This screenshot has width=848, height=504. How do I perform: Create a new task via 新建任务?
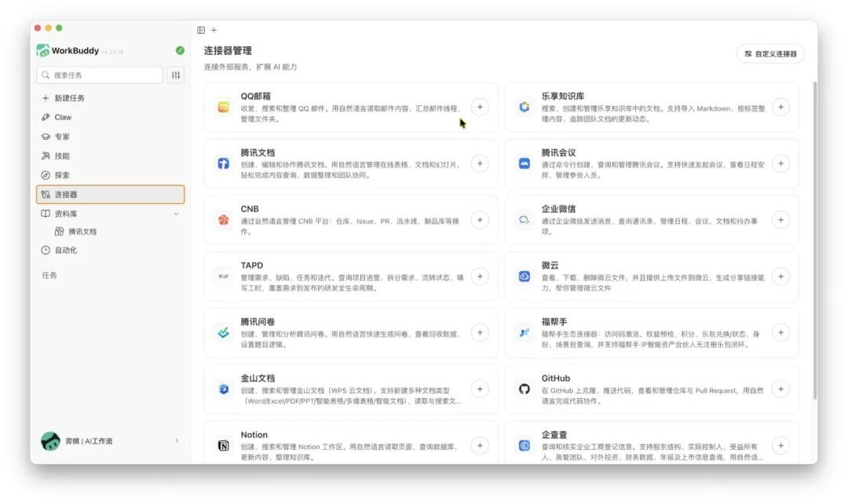pyautogui.click(x=111, y=98)
